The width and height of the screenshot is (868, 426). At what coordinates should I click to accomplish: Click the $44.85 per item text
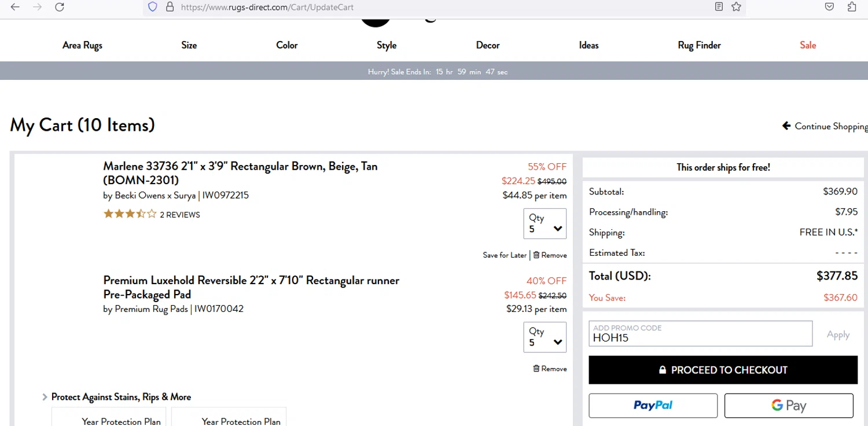click(535, 196)
